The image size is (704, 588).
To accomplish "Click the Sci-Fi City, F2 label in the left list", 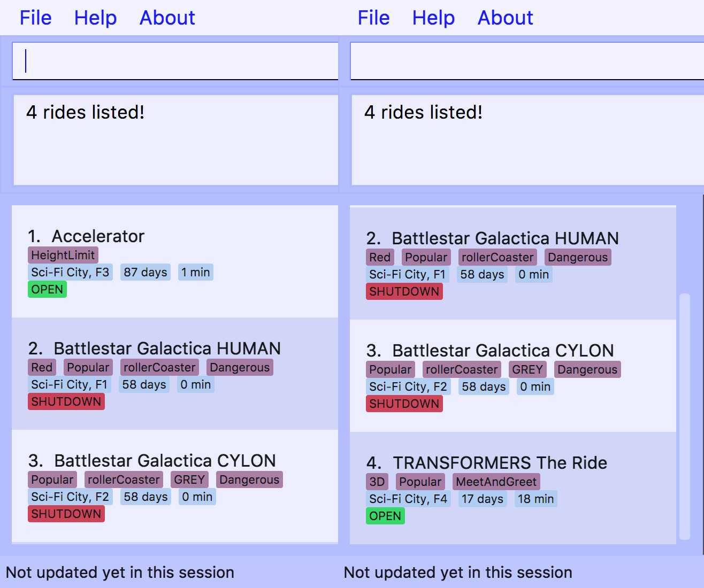I will [70, 497].
